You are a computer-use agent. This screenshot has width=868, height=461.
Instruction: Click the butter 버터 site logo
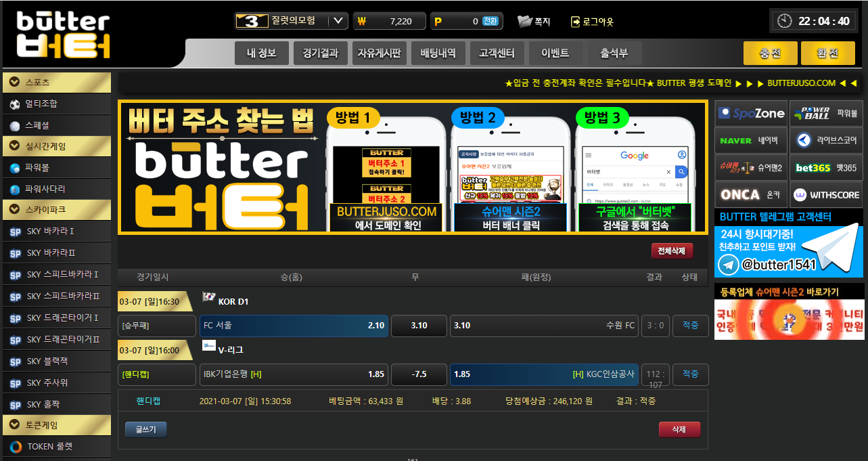click(x=63, y=34)
